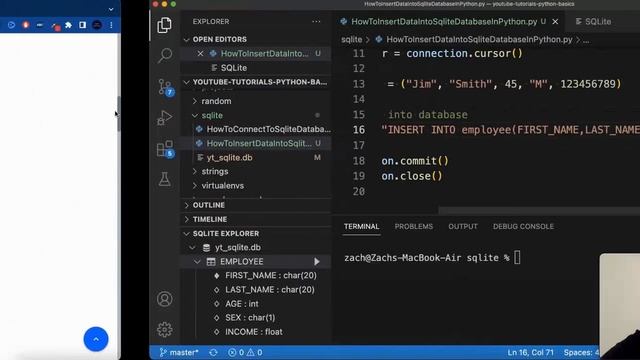Collapse the YOUTUBE-TUTORIALS-PYTHON-BA... folder section
Viewport: 640px width, 360px height.
[x=187, y=82]
